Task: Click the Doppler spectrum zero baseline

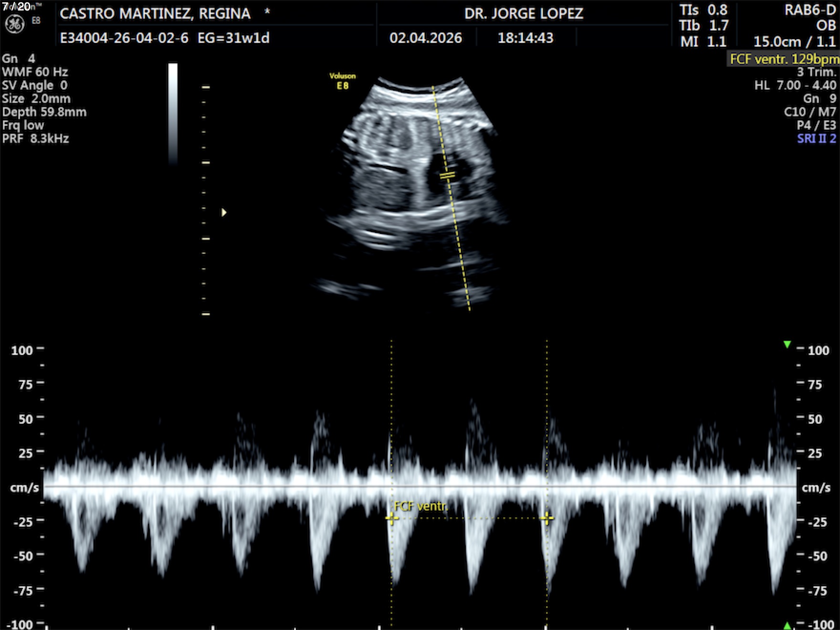Action: pyautogui.click(x=420, y=486)
